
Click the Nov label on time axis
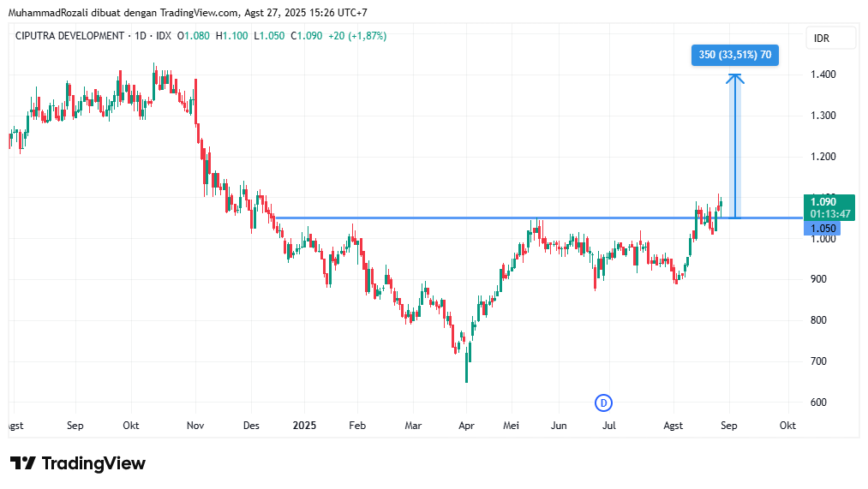point(195,426)
